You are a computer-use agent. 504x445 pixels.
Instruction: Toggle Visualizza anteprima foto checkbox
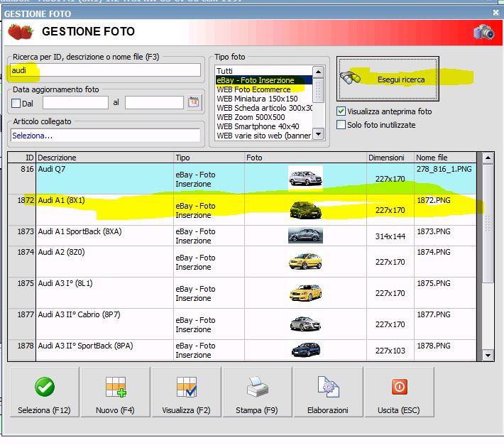tap(341, 111)
